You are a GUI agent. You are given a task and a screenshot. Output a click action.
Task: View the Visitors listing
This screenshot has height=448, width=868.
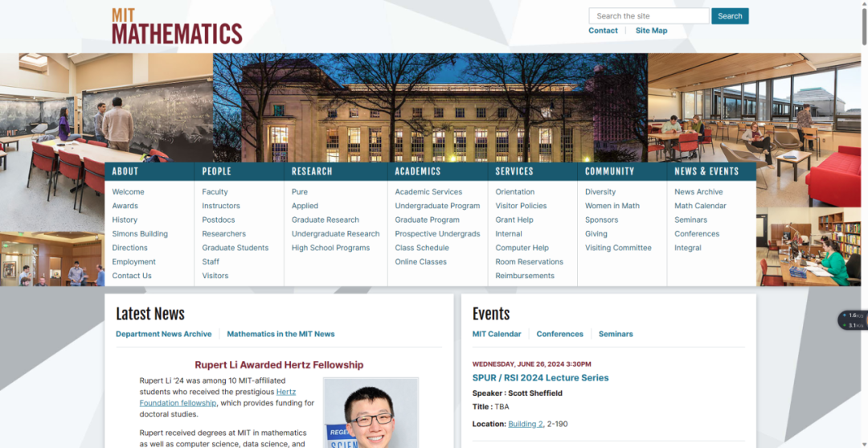(x=215, y=276)
